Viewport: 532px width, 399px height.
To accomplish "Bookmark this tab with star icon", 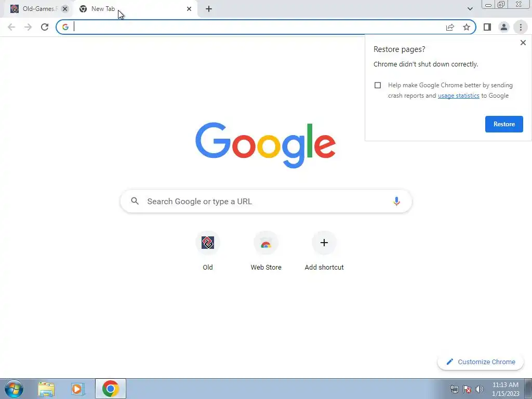I will (x=467, y=27).
